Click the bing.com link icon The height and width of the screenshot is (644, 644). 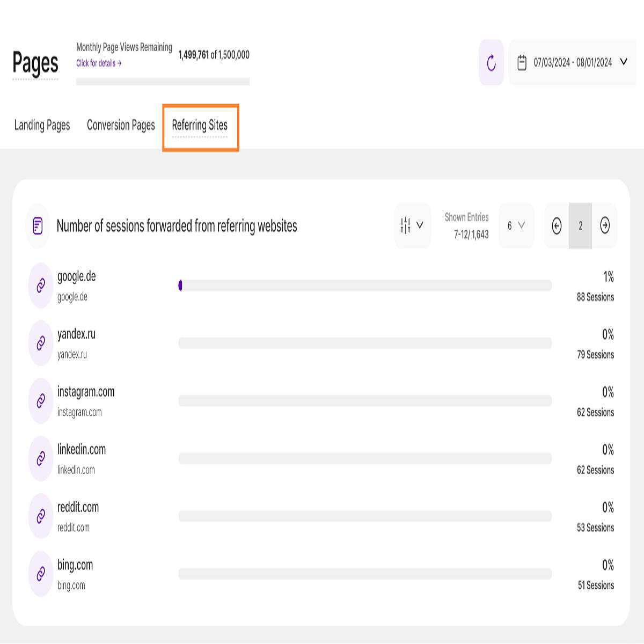pos(41,574)
